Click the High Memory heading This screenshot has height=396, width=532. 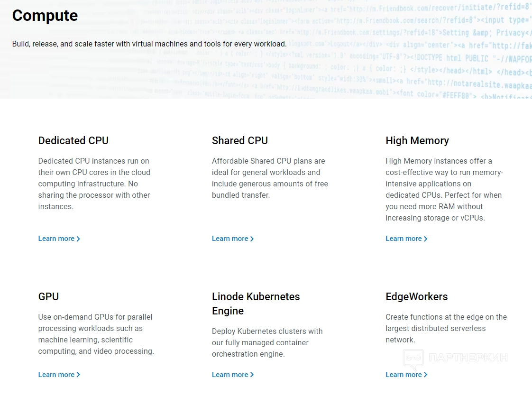pos(417,141)
